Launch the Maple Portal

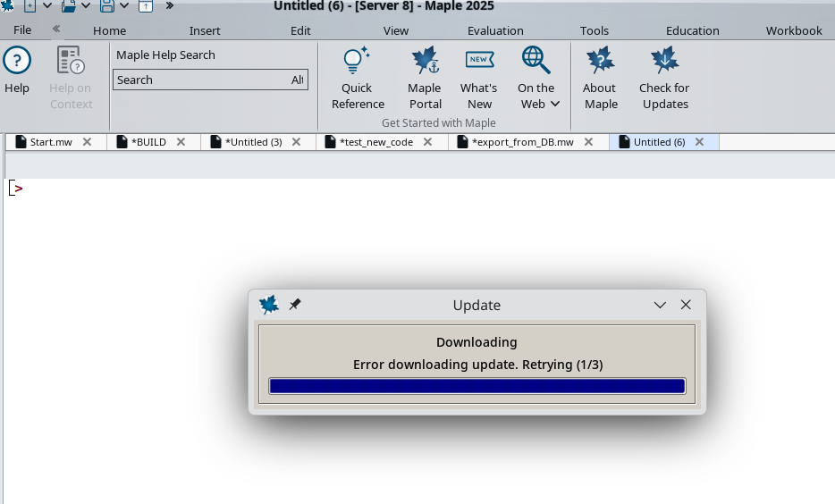tap(425, 79)
